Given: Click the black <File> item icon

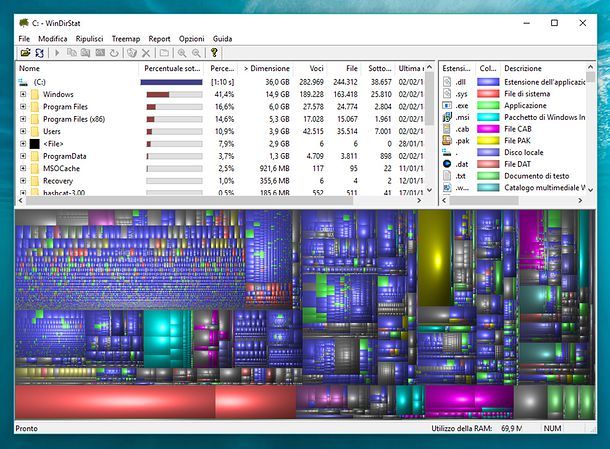Looking at the screenshot, I should pos(35,144).
